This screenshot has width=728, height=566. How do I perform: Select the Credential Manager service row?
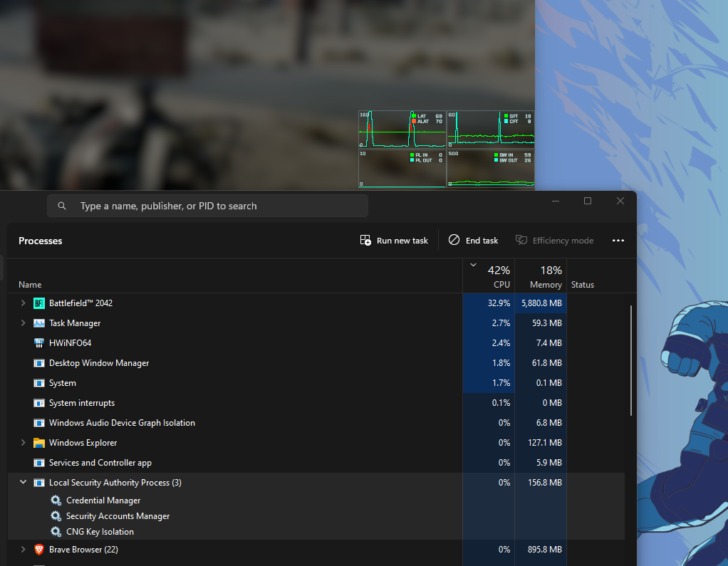[x=316, y=500]
